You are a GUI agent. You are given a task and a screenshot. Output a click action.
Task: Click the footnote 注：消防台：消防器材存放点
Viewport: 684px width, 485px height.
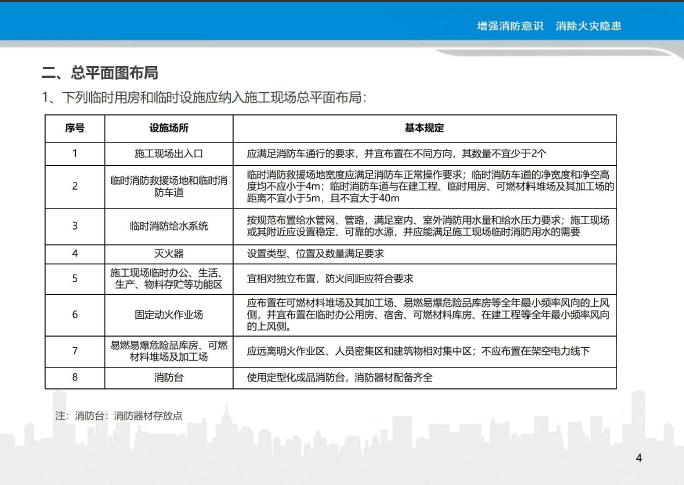(119, 416)
